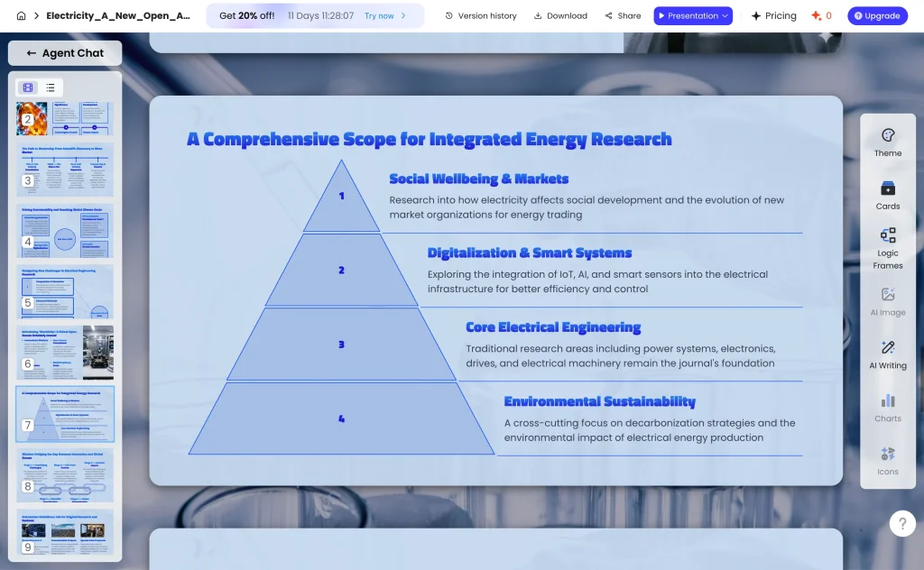Click the text about IoT, AI, smart sensors
Viewport: 924px width, 570px height.
click(x=597, y=281)
